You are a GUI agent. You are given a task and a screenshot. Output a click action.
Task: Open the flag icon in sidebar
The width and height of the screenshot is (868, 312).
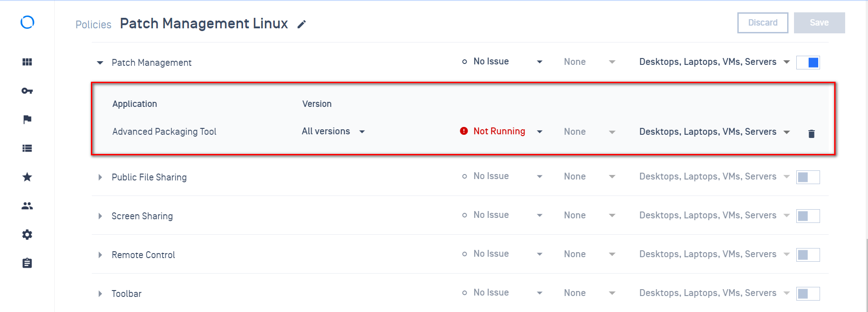27,120
